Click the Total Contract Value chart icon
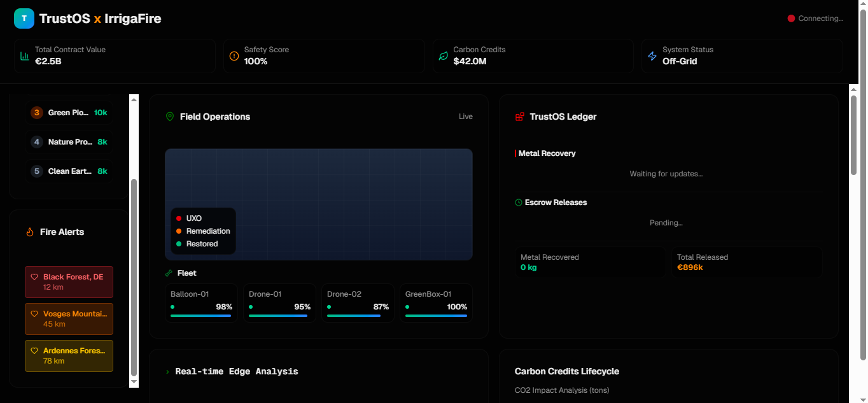Viewport: 868px width, 403px height. coord(25,56)
